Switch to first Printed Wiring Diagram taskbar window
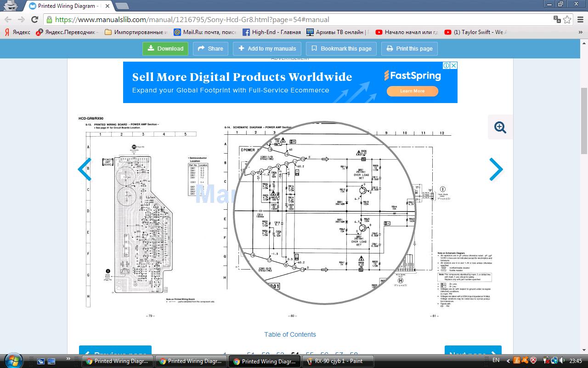 [x=117, y=361]
